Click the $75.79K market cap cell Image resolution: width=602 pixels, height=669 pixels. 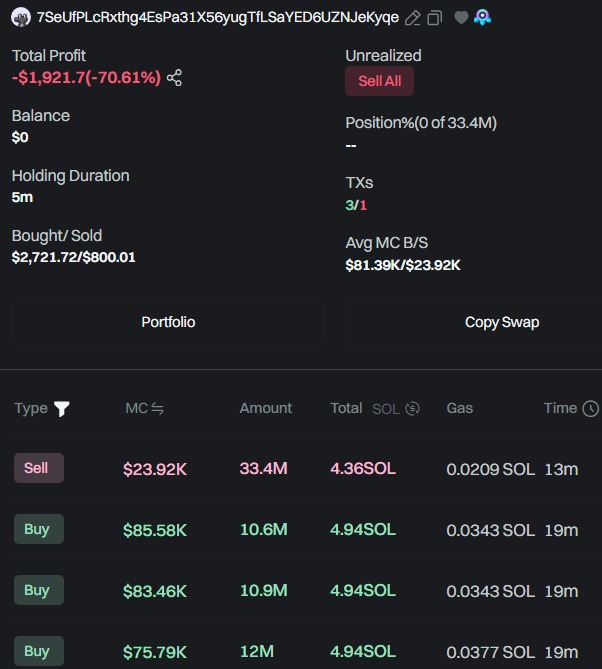(x=155, y=652)
